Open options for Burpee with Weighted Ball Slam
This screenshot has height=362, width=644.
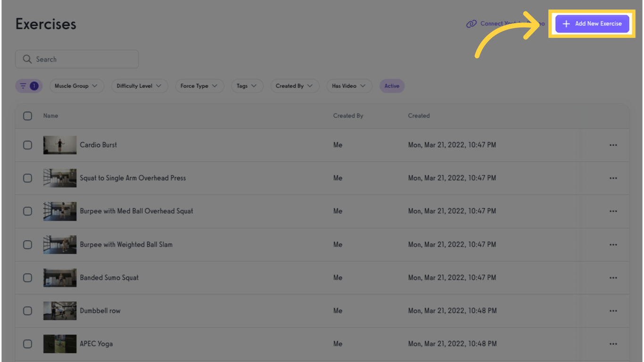613,245
